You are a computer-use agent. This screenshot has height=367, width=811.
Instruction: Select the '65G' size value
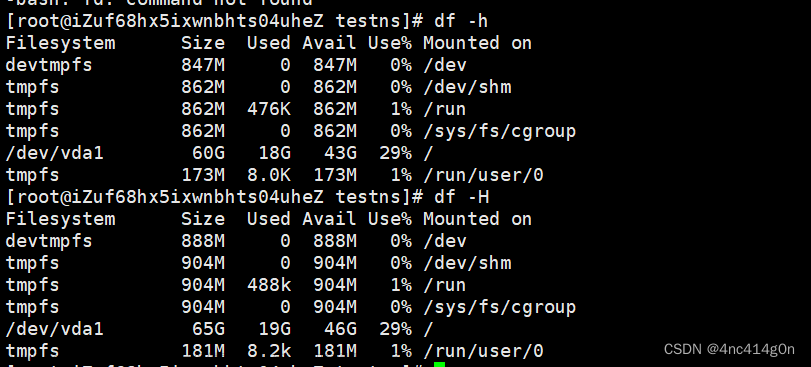(208, 329)
